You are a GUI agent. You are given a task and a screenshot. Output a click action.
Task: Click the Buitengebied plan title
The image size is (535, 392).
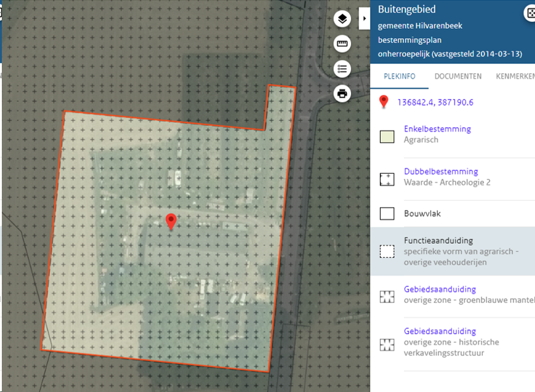coord(406,9)
